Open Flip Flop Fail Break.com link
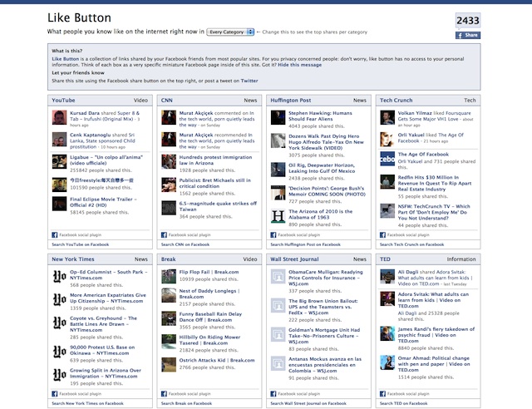 point(209,272)
